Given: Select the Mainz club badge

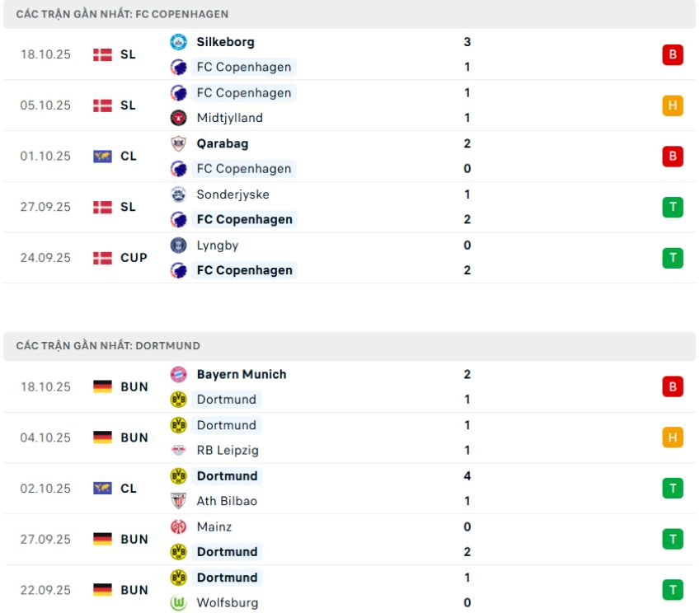Looking at the screenshot, I should [x=178, y=526].
